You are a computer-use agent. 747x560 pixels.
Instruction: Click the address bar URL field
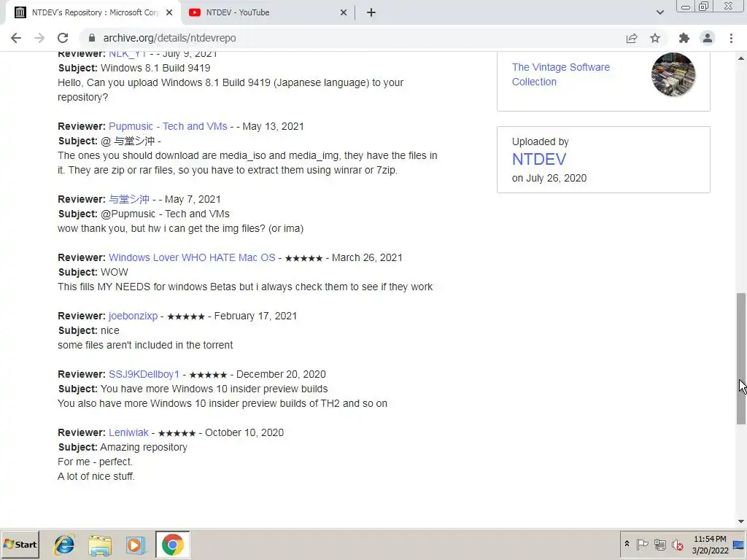pos(352,38)
